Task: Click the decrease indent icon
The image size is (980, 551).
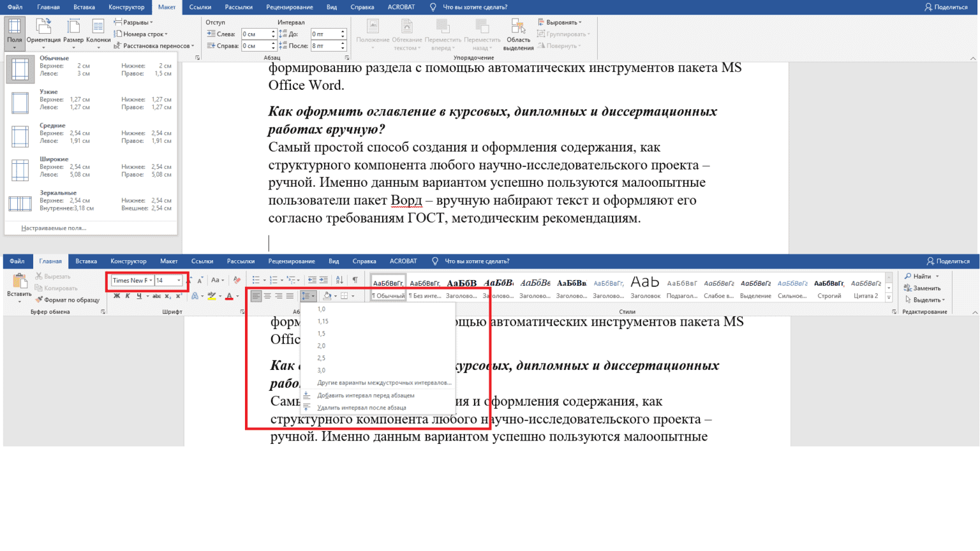Action: [x=312, y=280]
